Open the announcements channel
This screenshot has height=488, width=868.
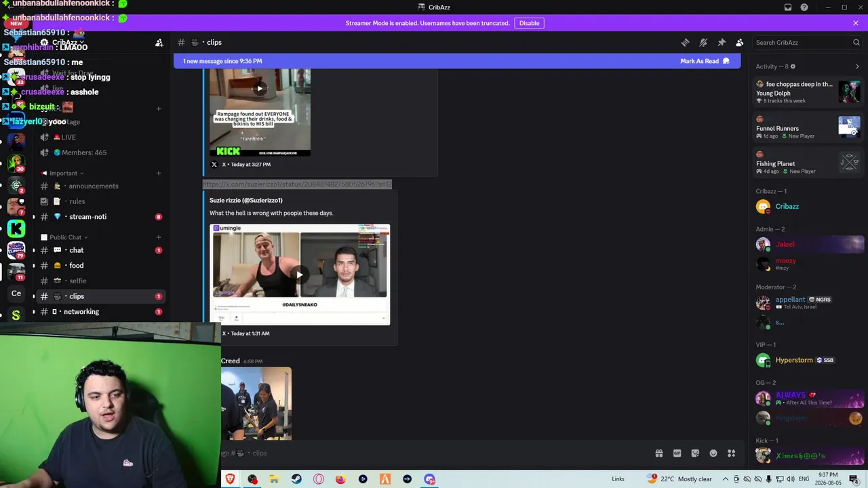click(100, 186)
